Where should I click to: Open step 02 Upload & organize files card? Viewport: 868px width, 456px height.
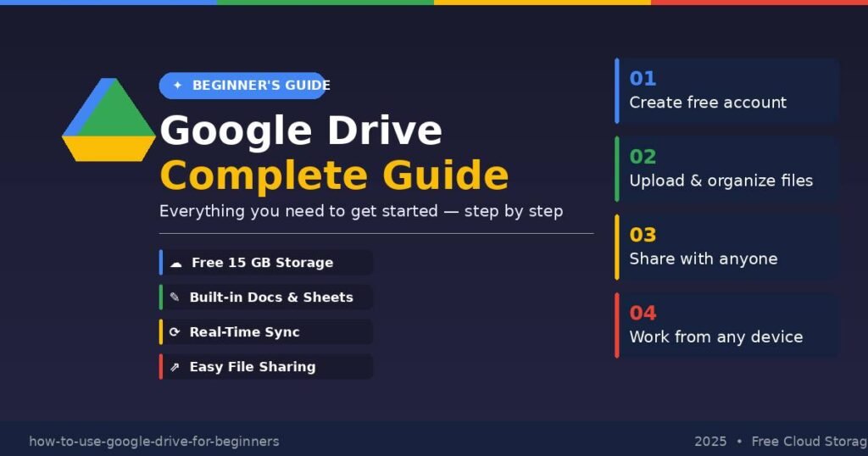point(727,169)
